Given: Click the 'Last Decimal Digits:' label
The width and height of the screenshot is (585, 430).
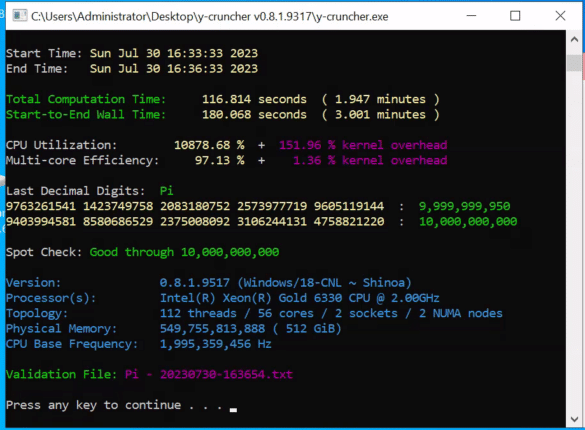Looking at the screenshot, I should pyautogui.click(x=75, y=191).
